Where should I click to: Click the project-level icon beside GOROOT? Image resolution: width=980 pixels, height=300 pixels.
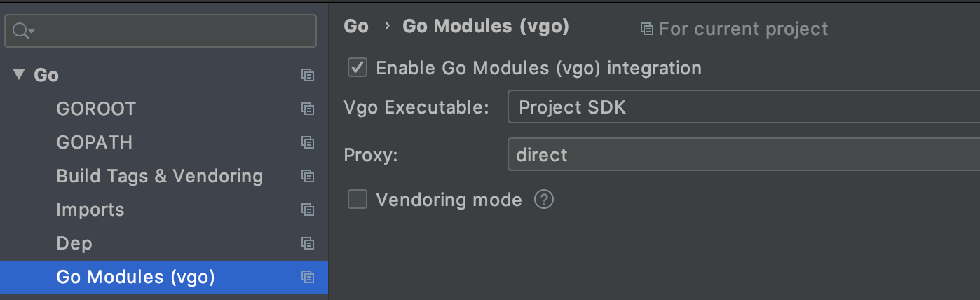[x=307, y=109]
